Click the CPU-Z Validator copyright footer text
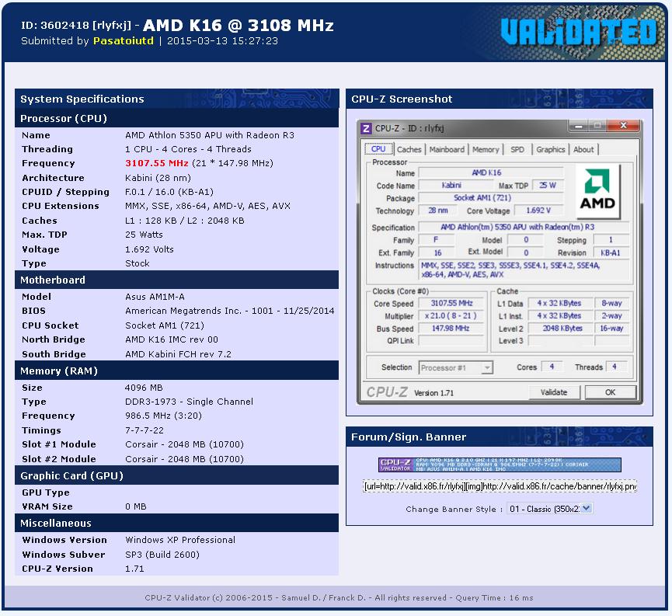This screenshot has width=672, height=616. click(339, 597)
